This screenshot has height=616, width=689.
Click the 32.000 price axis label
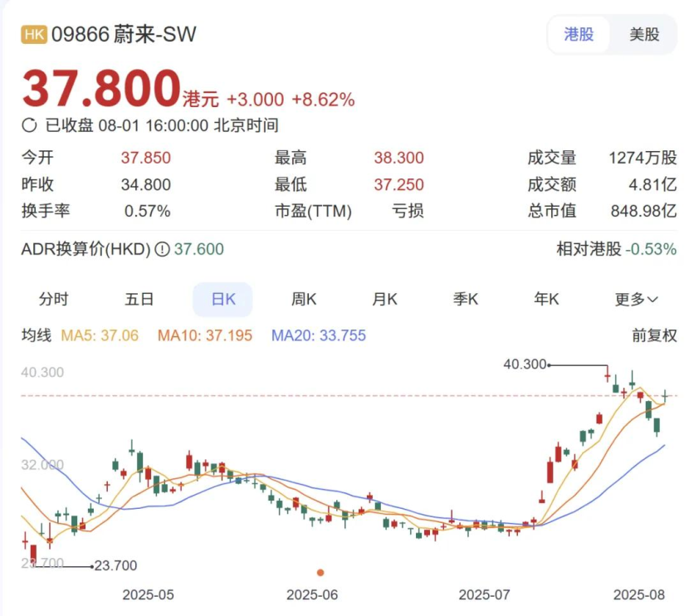click(42, 465)
